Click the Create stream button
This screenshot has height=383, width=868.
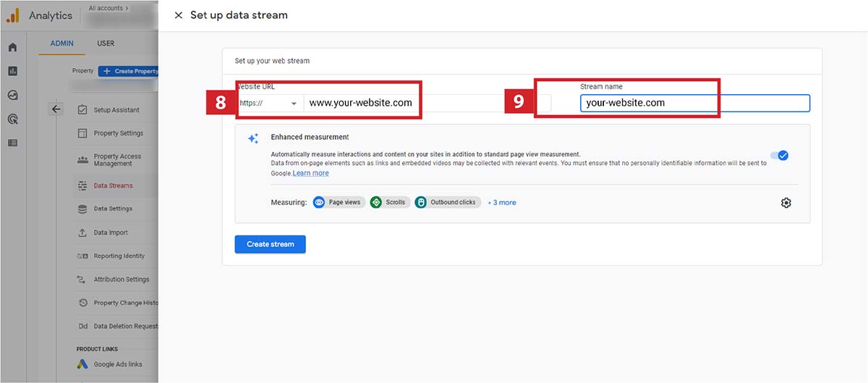point(270,244)
